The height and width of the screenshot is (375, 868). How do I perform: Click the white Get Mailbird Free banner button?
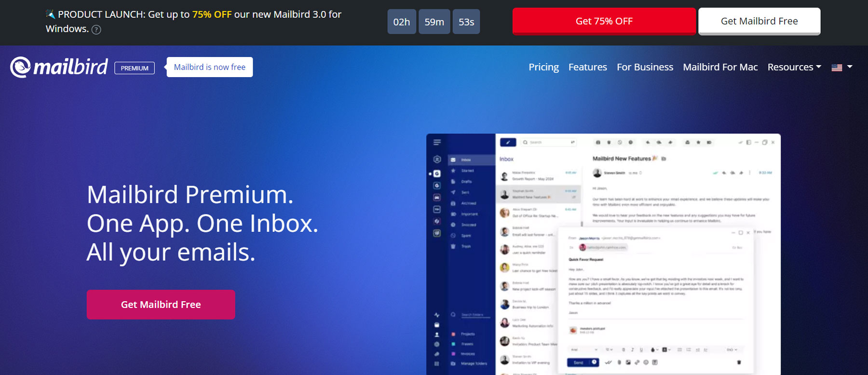tap(759, 21)
